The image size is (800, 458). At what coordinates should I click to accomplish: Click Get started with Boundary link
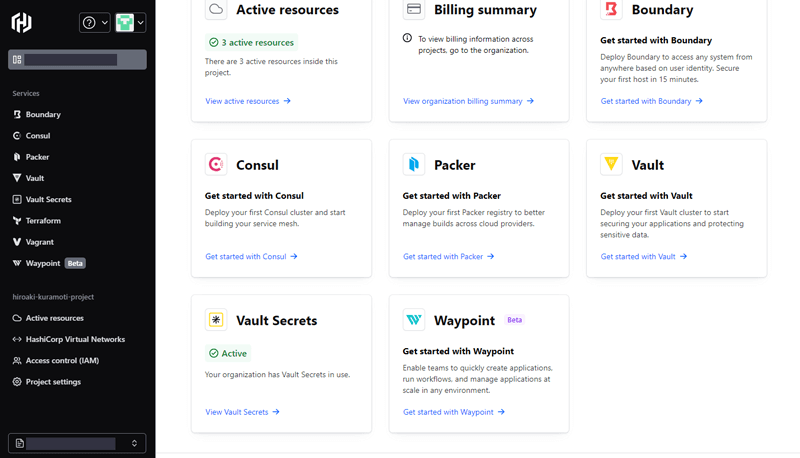652,101
